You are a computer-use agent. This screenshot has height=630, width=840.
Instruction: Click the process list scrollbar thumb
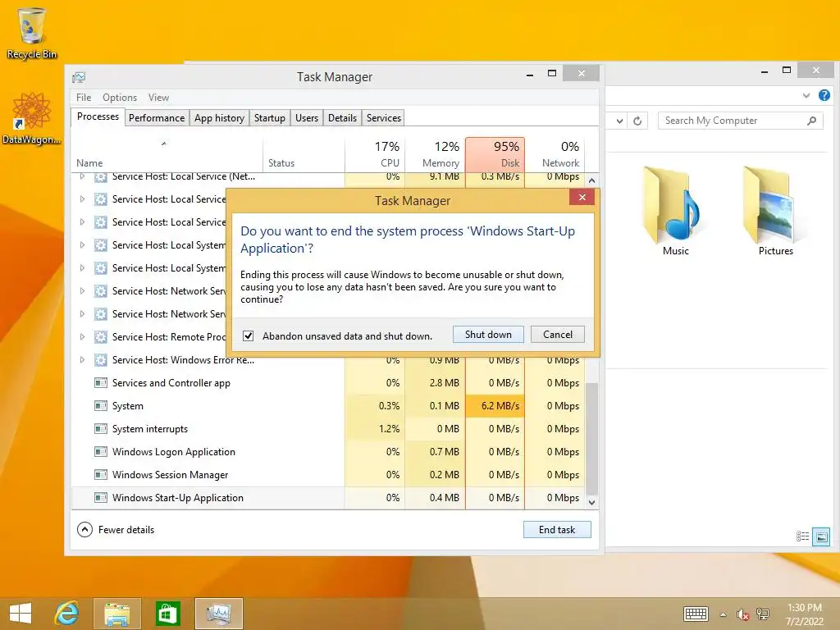click(x=592, y=440)
